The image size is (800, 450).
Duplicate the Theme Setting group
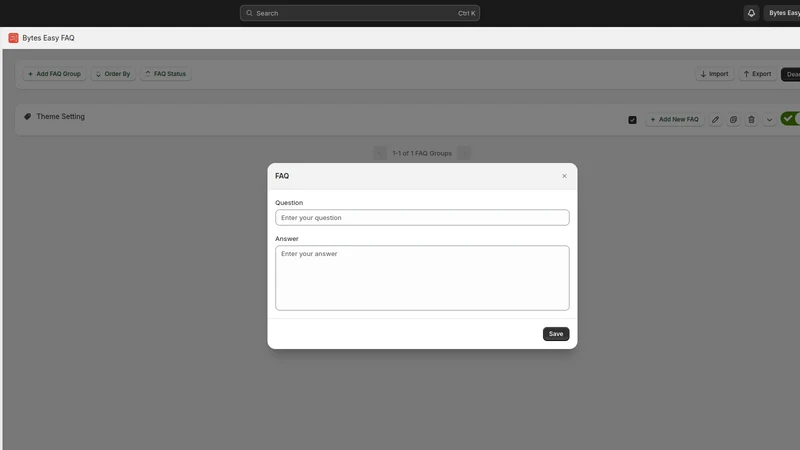(x=733, y=119)
